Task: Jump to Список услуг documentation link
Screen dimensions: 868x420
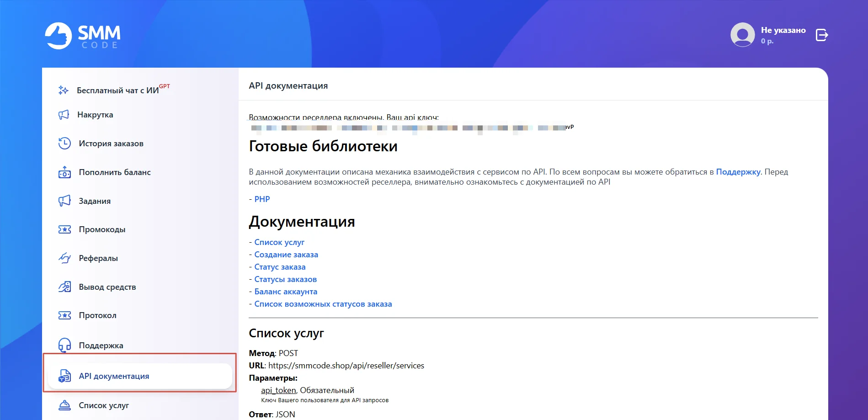Action: click(279, 242)
